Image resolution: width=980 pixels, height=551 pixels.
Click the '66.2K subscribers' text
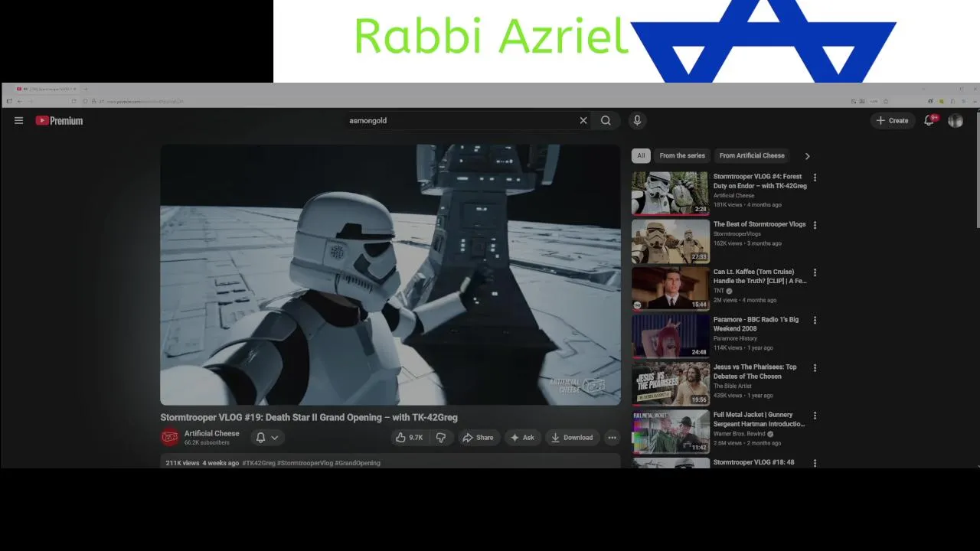(207, 442)
